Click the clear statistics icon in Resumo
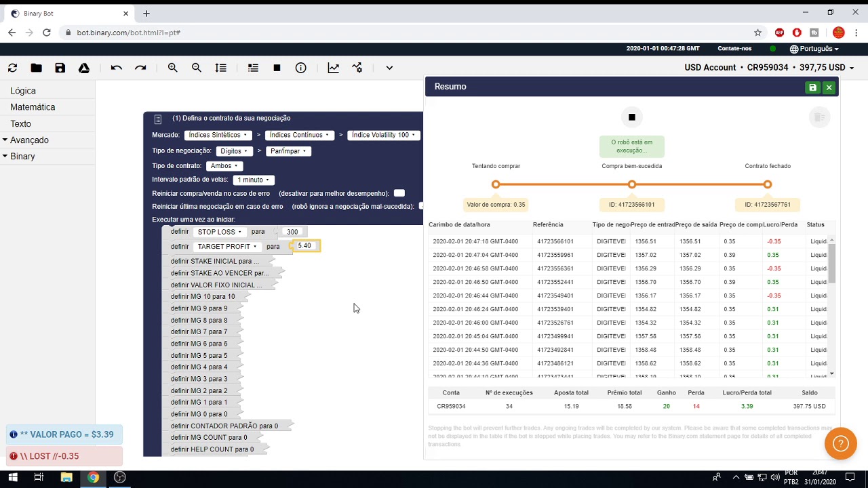The height and width of the screenshot is (488, 868). [x=820, y=117]
